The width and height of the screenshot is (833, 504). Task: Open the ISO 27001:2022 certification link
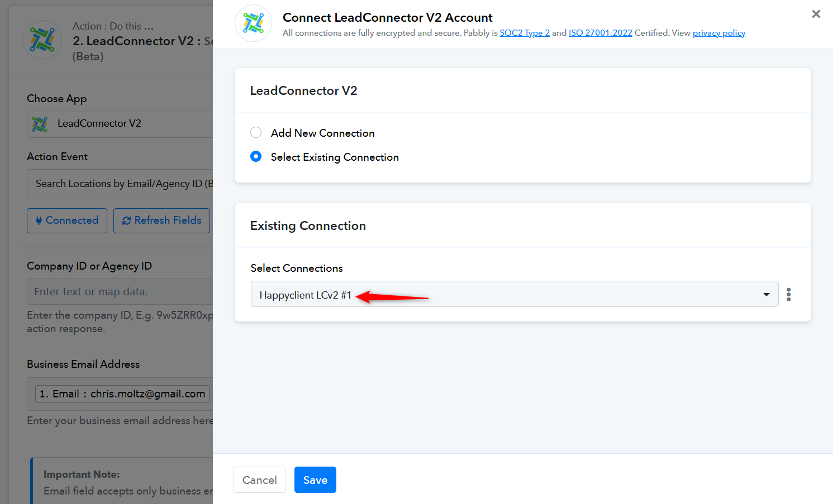600,33
